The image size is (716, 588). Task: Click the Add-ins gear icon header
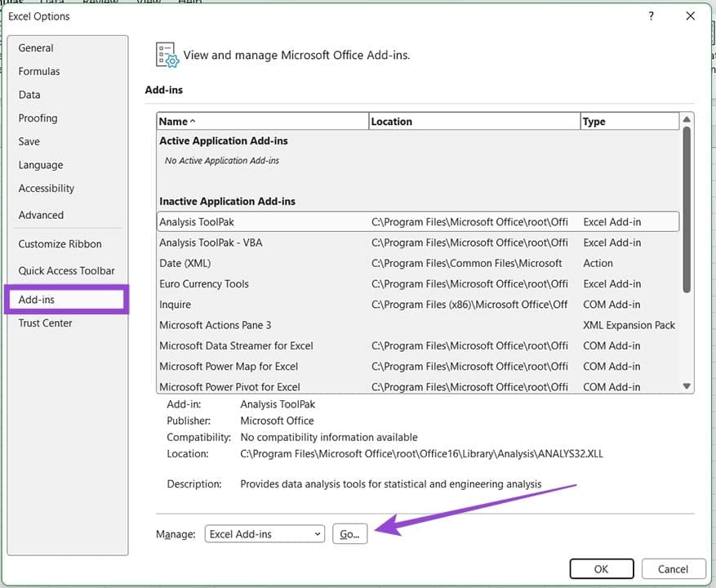[167, 55]
